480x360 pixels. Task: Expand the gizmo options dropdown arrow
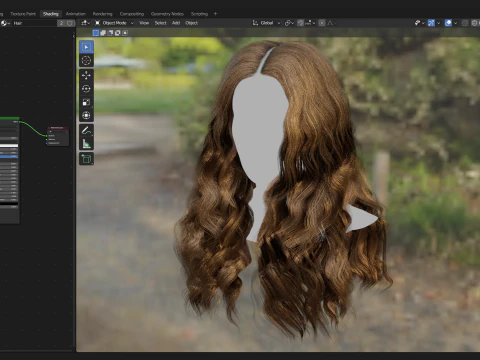(x=438, y=23)
